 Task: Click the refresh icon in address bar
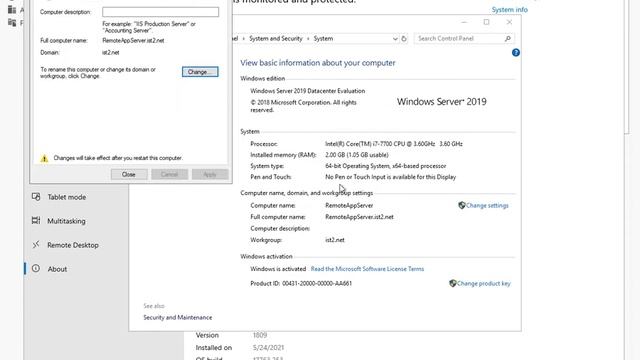point(404,38)
